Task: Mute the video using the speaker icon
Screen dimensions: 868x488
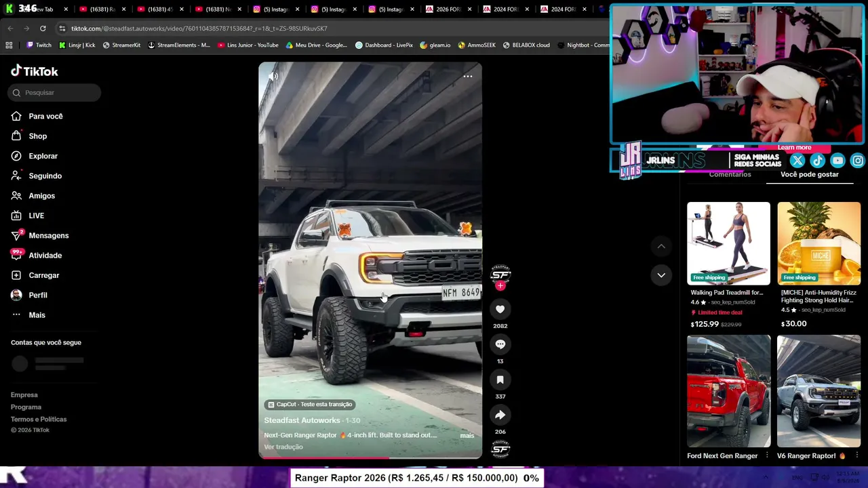Action: coord(273,76)
